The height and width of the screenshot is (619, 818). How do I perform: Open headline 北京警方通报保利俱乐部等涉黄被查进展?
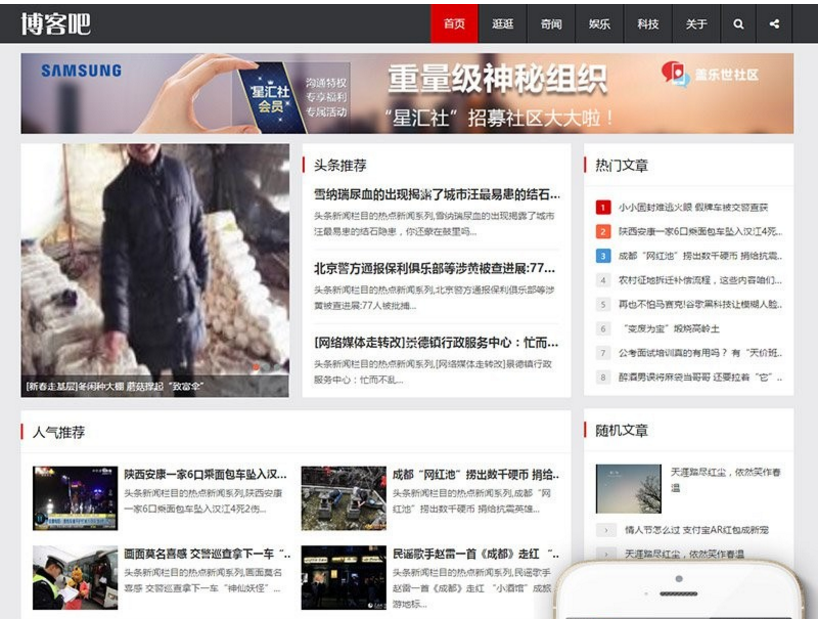pyautogui.click(x=434, y=269)
